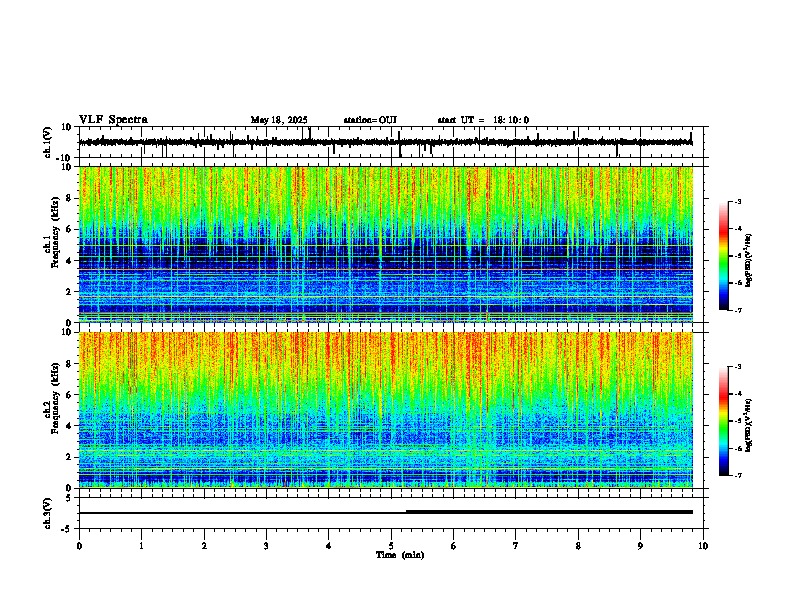Click the ch.1 spectrogram panel

(x=385, y=244)
